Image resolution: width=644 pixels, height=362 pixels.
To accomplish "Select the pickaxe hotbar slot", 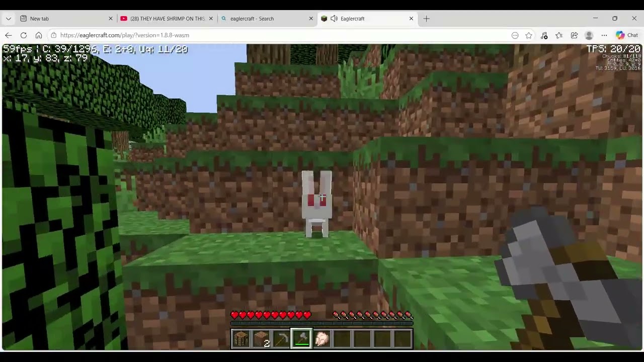I will point(281,339).
